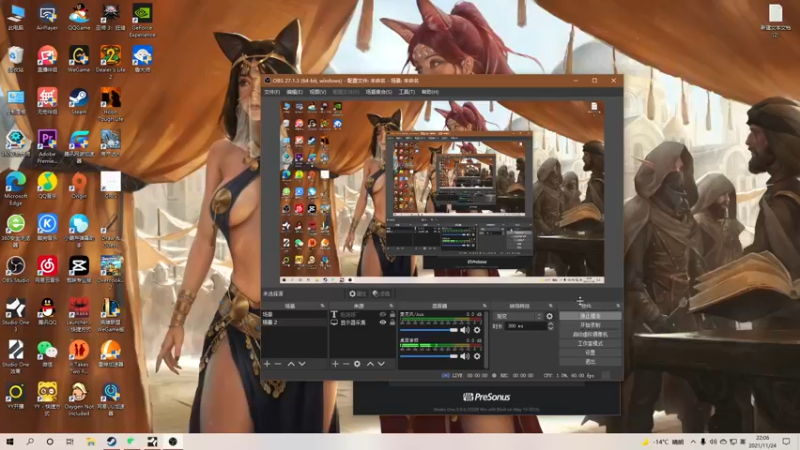Toggle visibility of the display capture source
Screen dimensions: 800x450
[x=383, y=322]
